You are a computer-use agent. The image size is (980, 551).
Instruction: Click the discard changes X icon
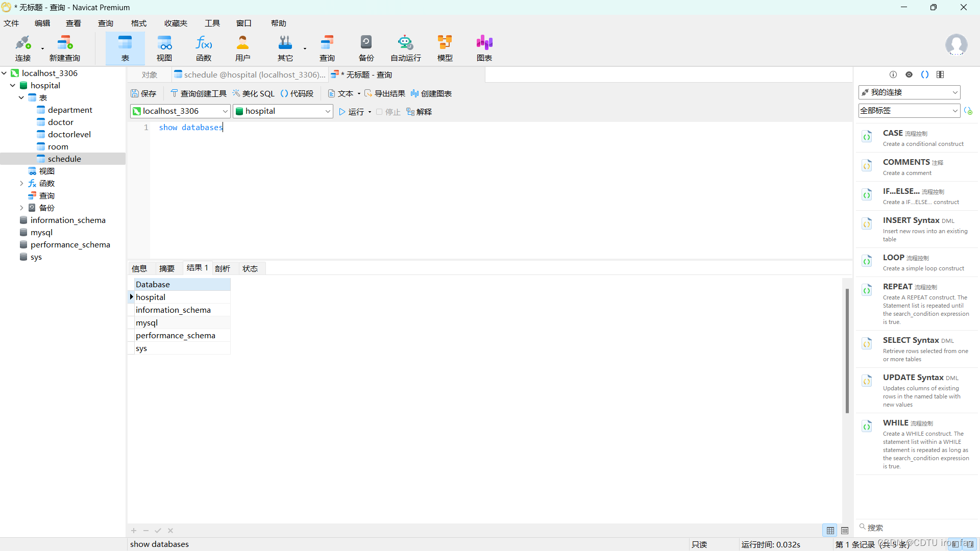coord(170,531)
